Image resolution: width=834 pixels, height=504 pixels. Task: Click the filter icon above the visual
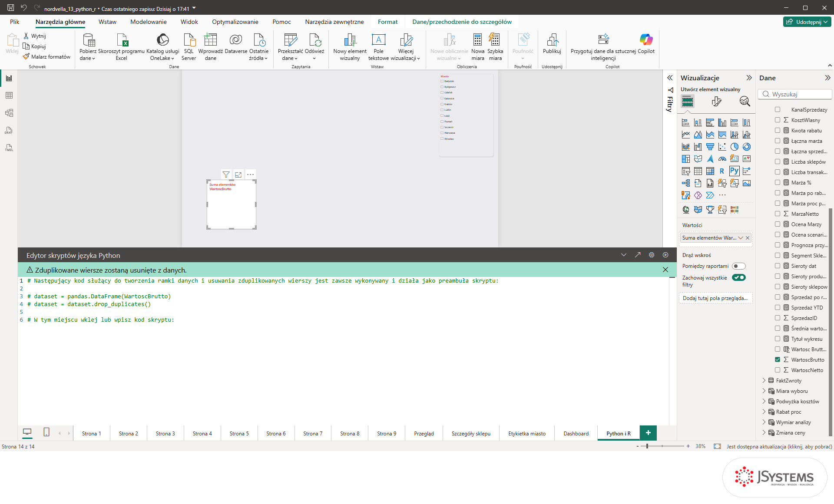coord(226,175)
